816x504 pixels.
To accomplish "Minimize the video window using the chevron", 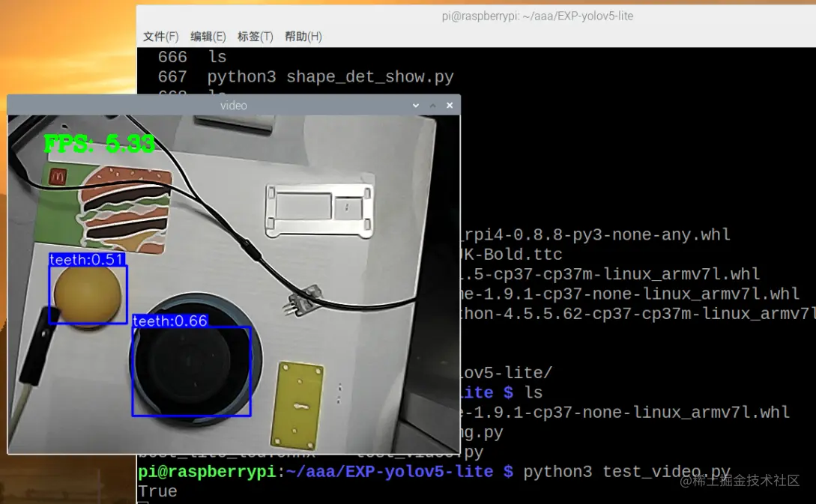I will [416, 106].
